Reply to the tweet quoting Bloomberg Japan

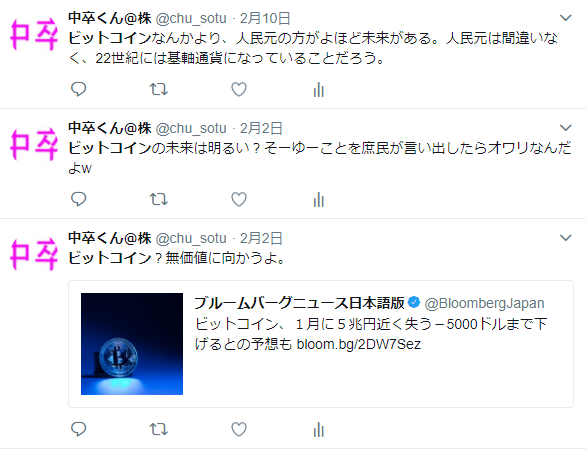point(78,429)
